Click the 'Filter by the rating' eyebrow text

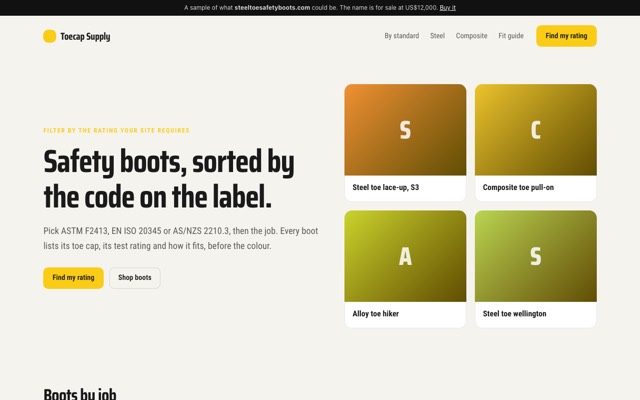tap(116, 131)
